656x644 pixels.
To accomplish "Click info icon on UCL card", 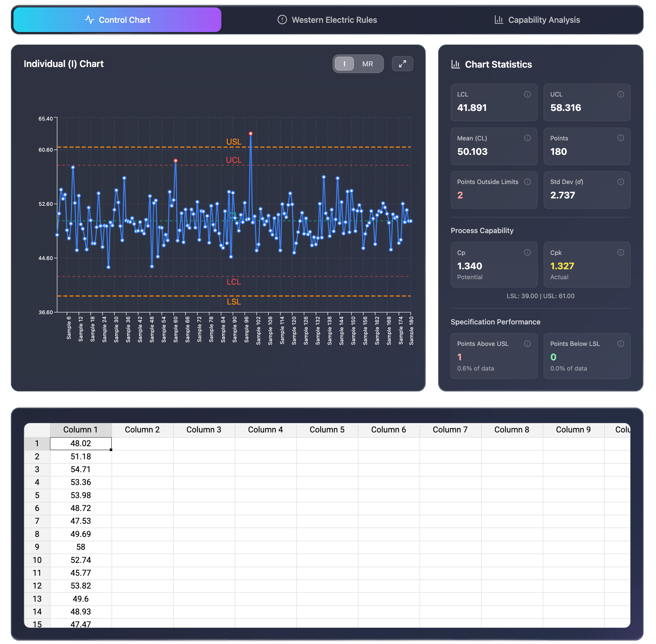I will pos(620,94).
